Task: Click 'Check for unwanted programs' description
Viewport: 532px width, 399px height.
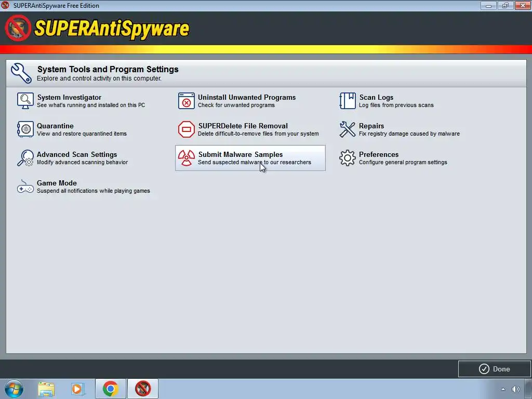Action: point(236,105)
